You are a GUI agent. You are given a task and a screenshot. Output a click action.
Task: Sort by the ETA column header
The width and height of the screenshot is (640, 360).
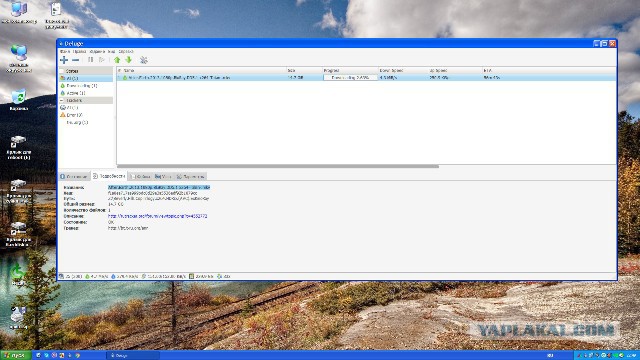549,71
